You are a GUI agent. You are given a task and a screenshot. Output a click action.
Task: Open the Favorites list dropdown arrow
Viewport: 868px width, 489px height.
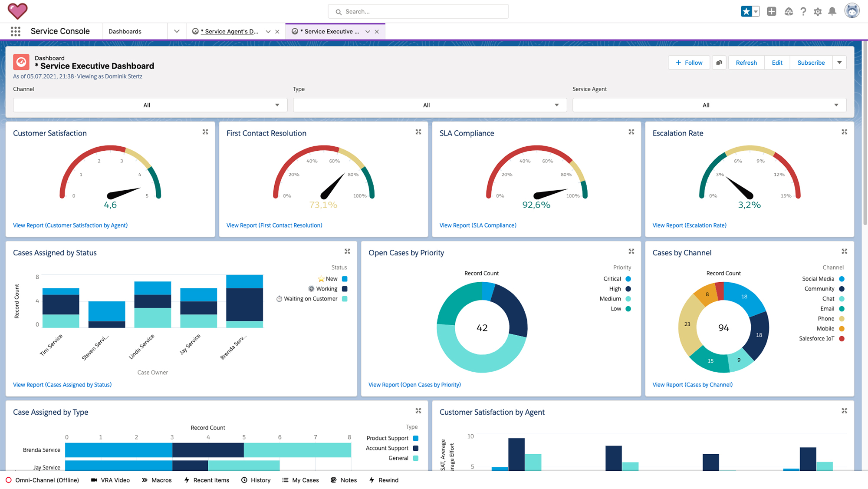pyautogui.click(x=756, y=12)
